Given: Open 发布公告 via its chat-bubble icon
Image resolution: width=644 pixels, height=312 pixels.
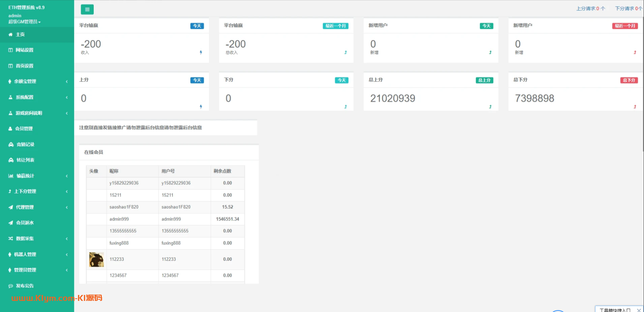Looking at the screenshot, I should point(11,286).
